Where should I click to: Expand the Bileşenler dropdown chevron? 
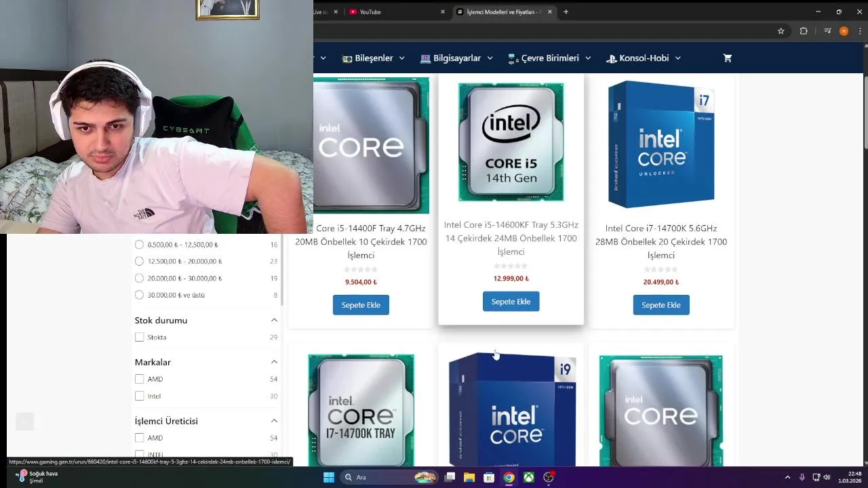(x=401, y=58)
